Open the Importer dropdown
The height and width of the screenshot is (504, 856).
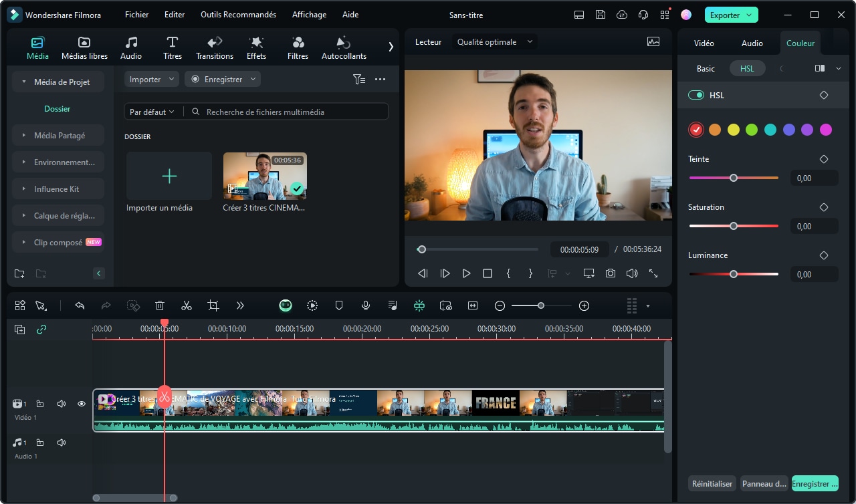152,79
